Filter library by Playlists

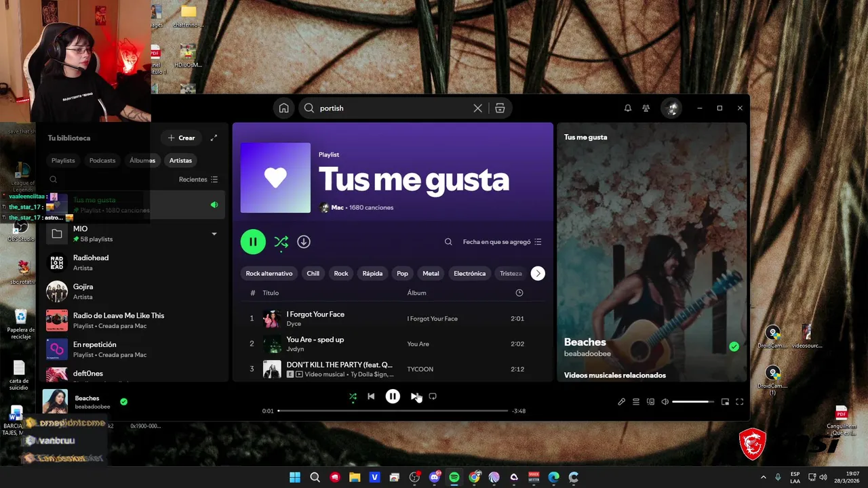click(x=63, y=161)
